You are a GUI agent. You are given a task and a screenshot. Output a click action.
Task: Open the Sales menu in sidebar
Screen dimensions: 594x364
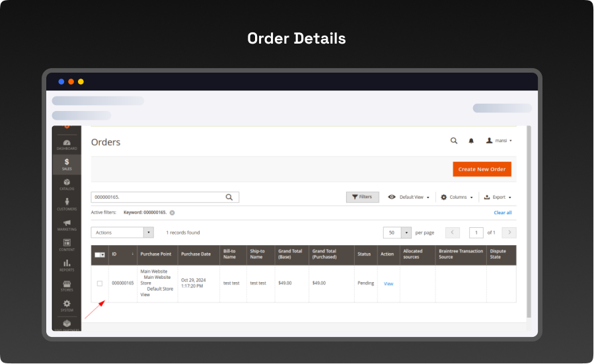(67, 164)
